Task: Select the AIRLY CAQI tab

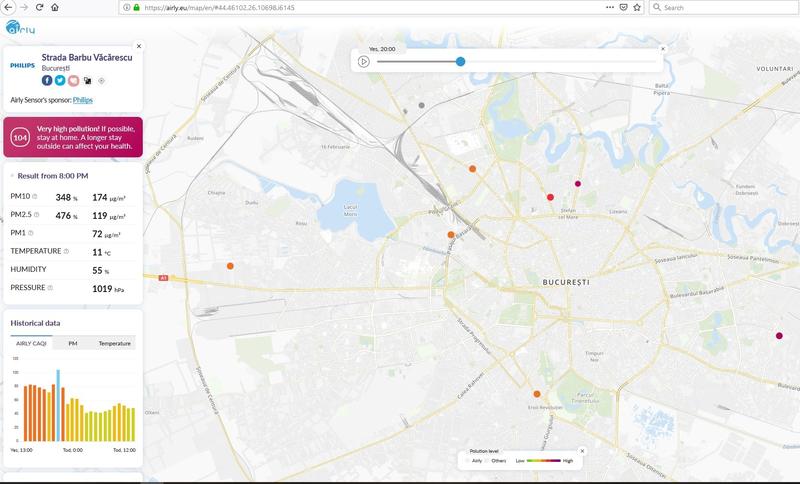Action: click(32, 343)
